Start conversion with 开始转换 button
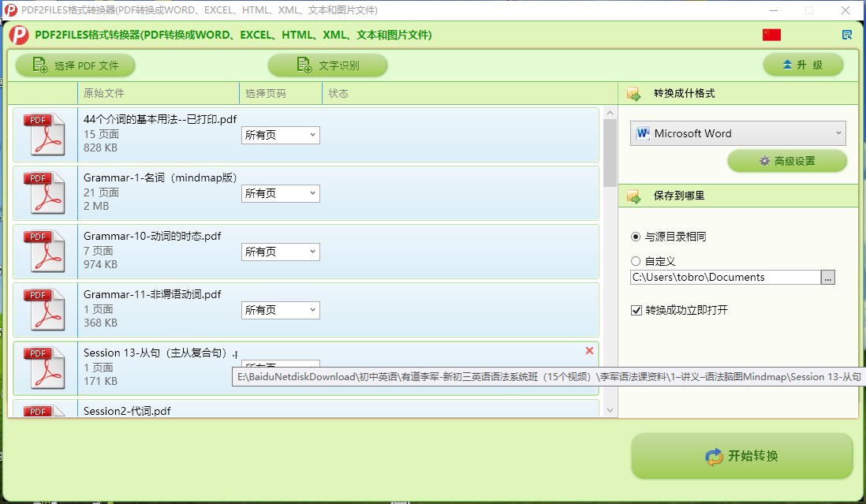Screen dimensions: 866x504 741,455
